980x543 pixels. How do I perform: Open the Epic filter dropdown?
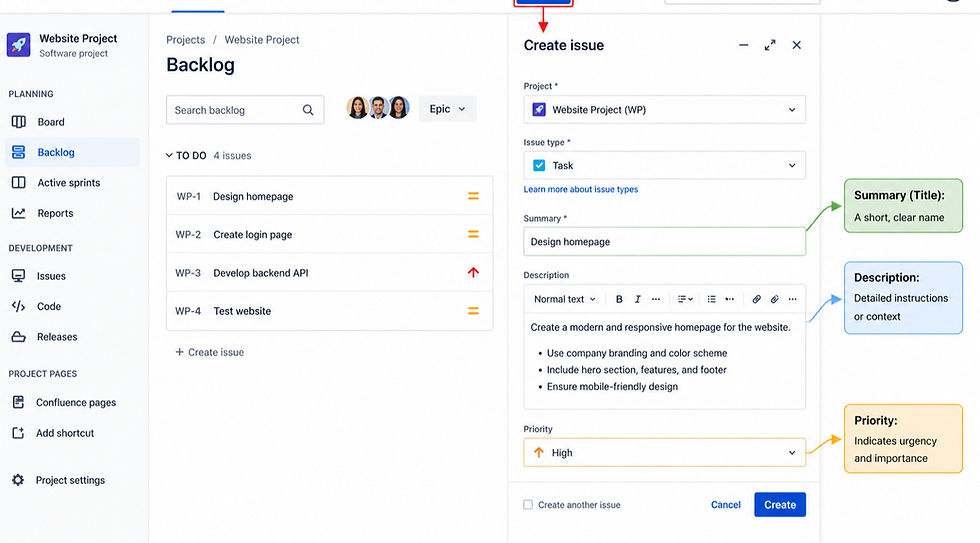(x=448, y=109)
